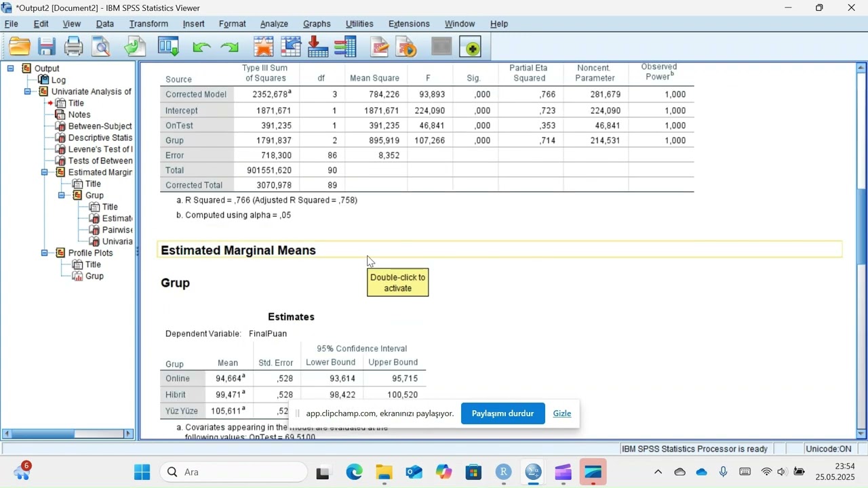
Task: Click the Run Script icon
Action: point(406,47)
